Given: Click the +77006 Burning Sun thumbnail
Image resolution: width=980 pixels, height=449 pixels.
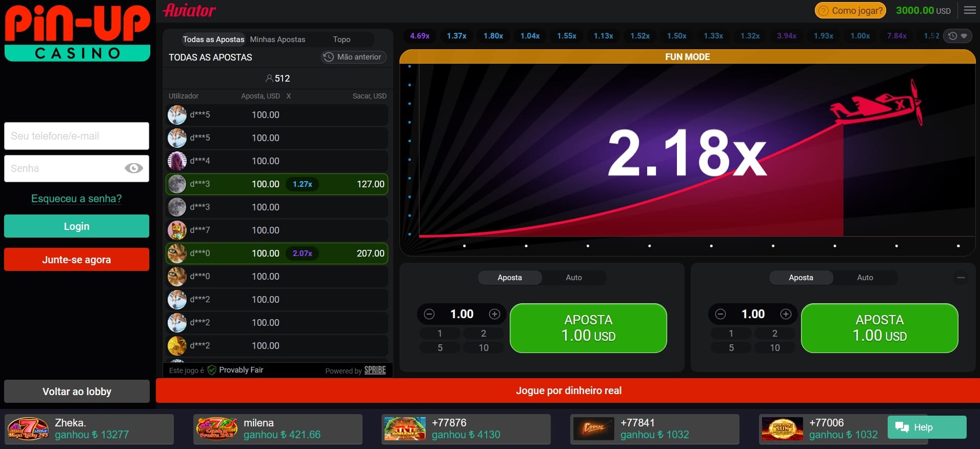Looking at the screenshot, I should pos(782,429).
